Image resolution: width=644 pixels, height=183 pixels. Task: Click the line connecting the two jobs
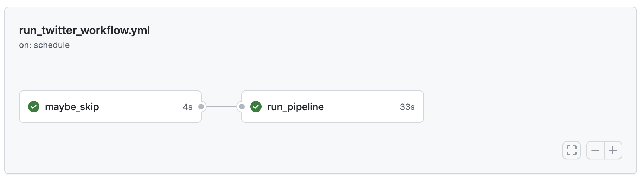221,107
